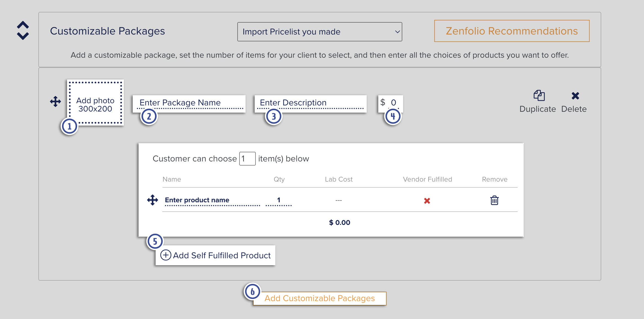644x319 pixels.
Task: Collapse section using the up chevron
Action: pos(23,25)
